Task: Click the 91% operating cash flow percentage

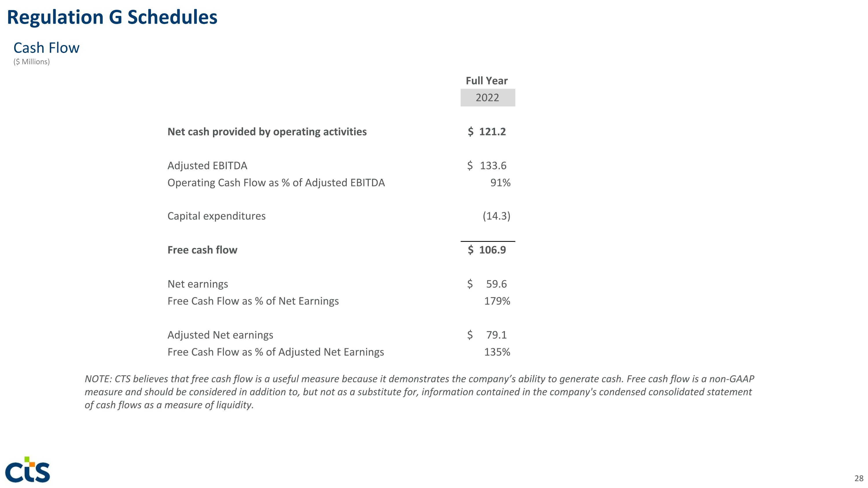Action: click(x=500, y=183)
